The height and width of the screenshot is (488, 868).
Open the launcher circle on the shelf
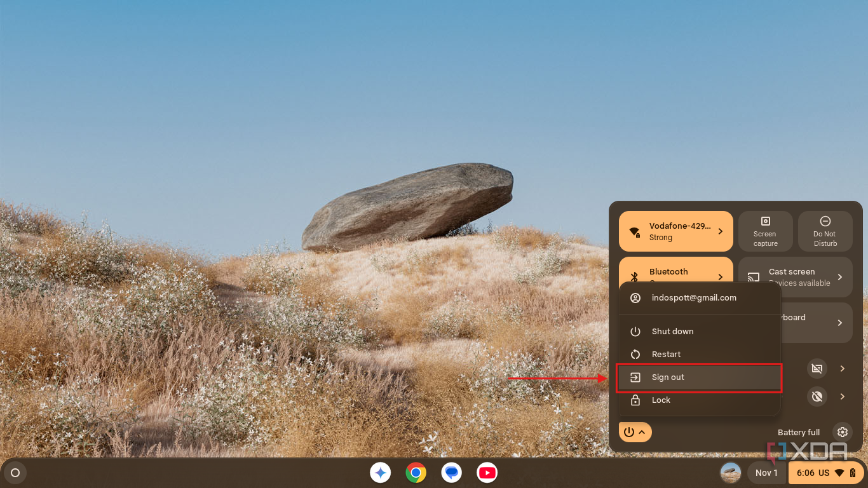[x=15, y=473]
